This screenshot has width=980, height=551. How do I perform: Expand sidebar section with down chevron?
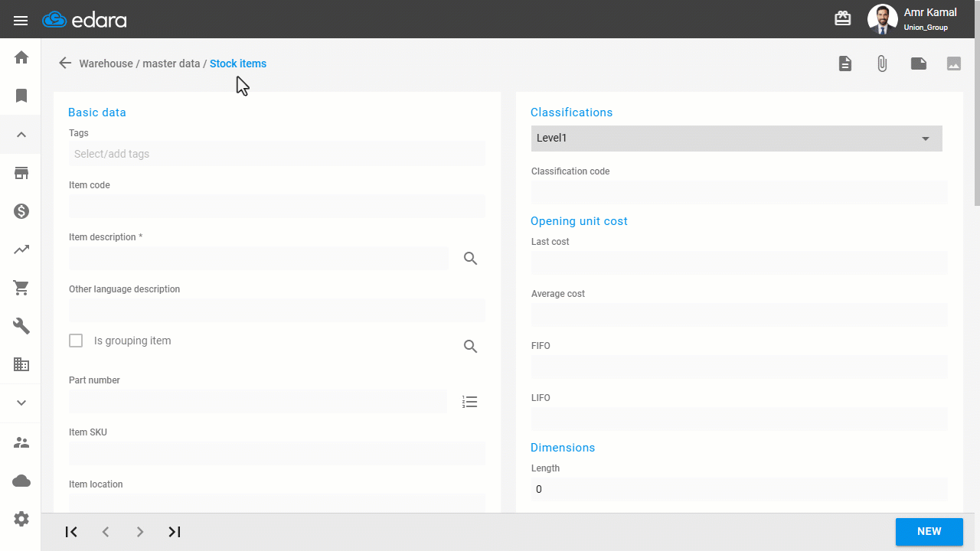(x=21, y=403)
